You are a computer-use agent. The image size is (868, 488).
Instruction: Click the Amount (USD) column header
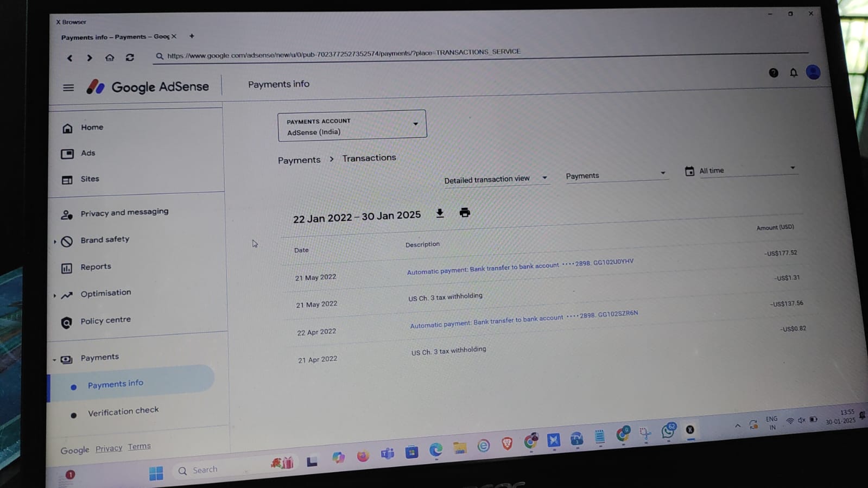(x=775, y=227)
